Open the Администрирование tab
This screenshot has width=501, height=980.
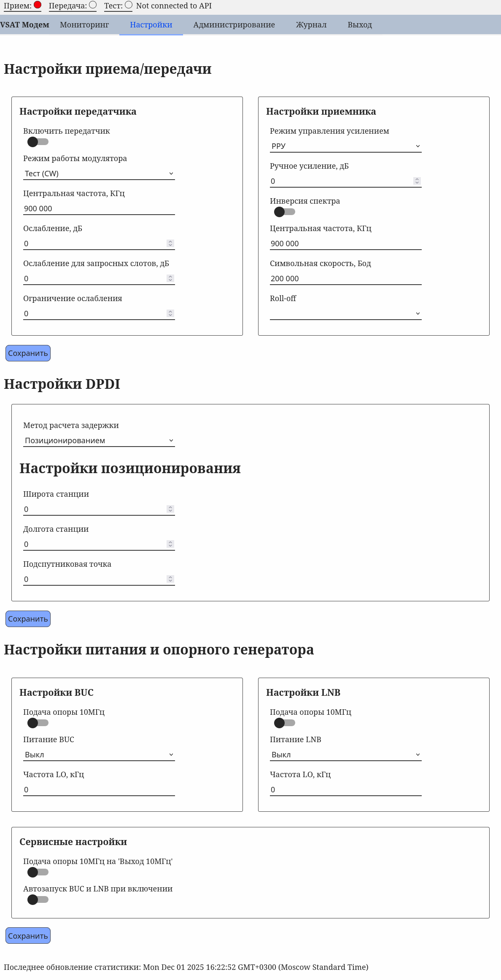[x=234, y=25]
